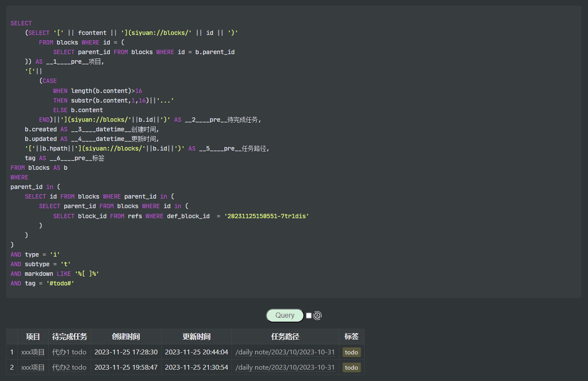The height and width of the screenshot is (381, 588).
Task: Click inside the SQL code block at SELECT
Action: click(x=21, y=23)
